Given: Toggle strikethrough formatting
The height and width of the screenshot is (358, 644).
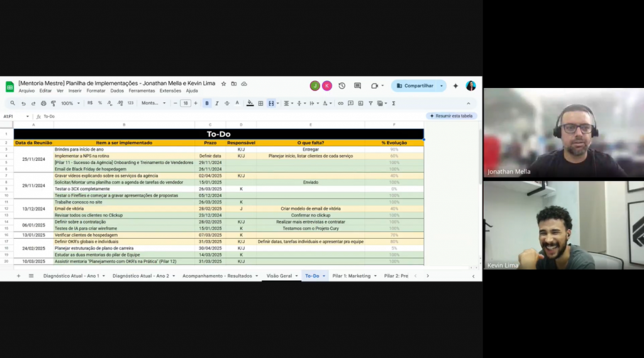Looking at the screenshot, I should [227, 103].
